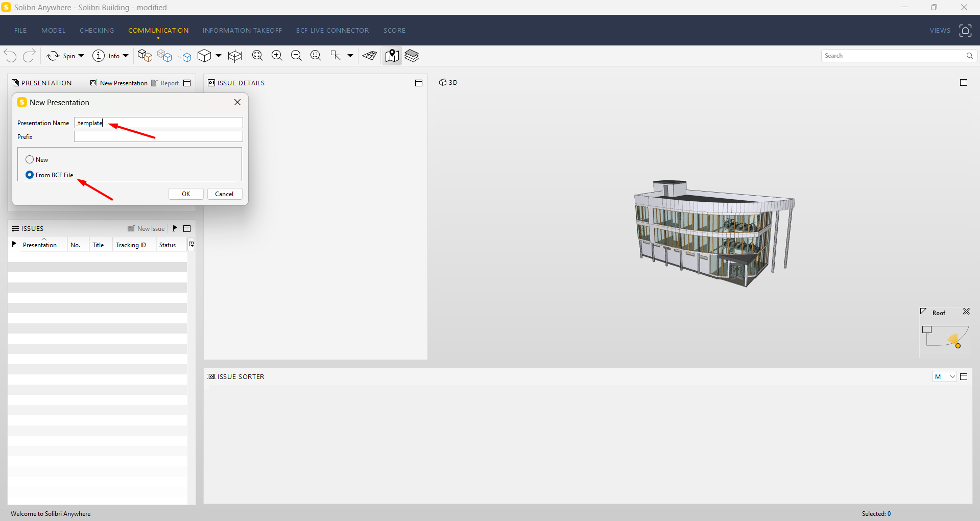Toggle the Mini Map view

tap(392, 56)
